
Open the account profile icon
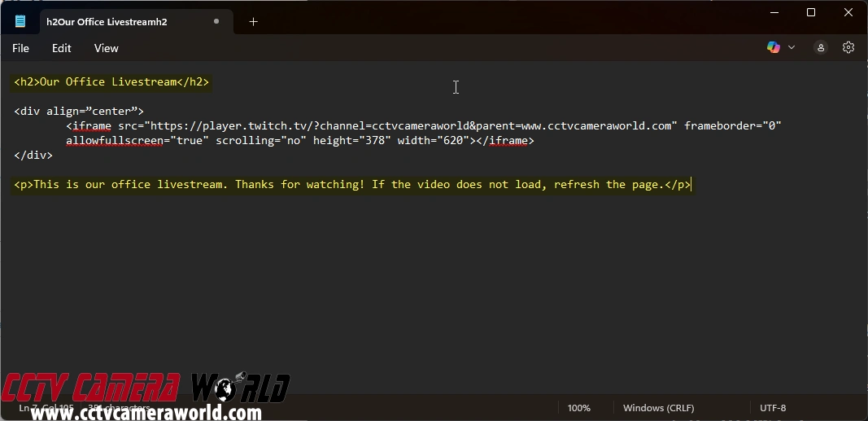[821, 48]
